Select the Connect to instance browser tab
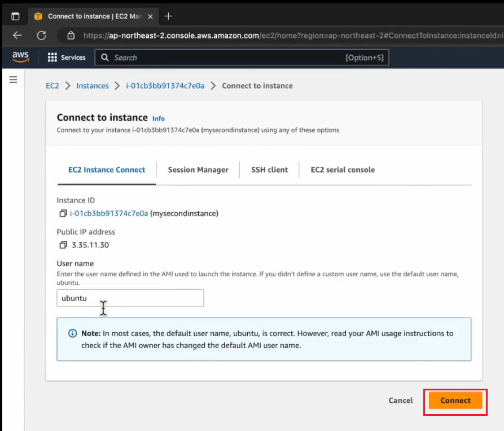This screenshot has height=431, width=504. [x=93, y=16]
